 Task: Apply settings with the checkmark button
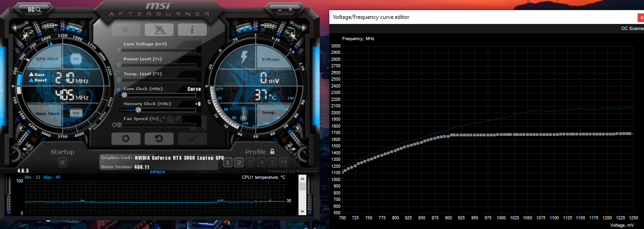(x=192, y=138)
